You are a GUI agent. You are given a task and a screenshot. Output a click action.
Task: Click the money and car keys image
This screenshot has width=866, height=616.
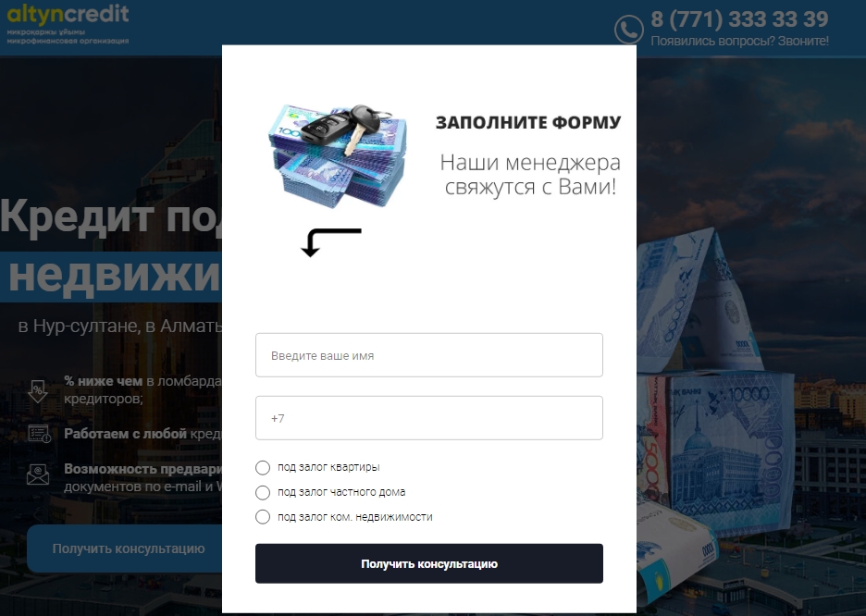click(338, 155)
